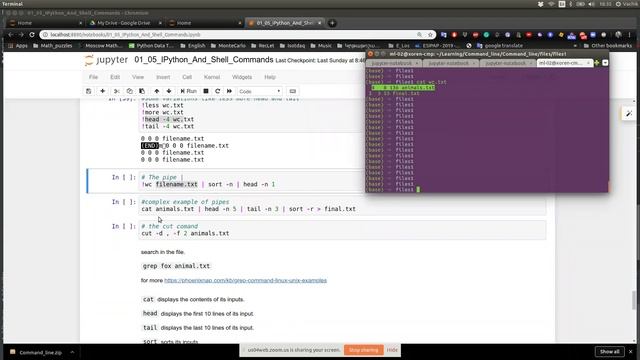Open the Help menu in Jupyter
Screen dimensions: 640x360
pos(270,77)
